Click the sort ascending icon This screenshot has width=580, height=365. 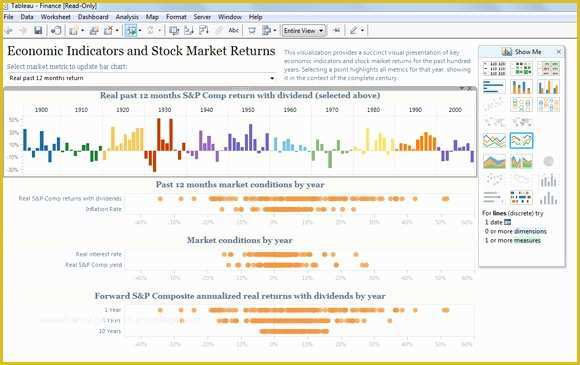pos(189,31)
